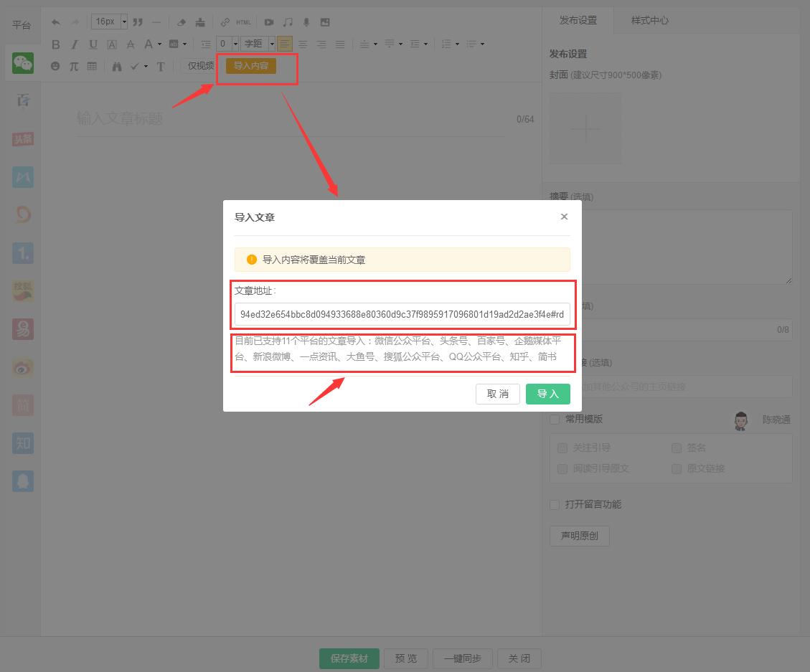Insert a formula with the π icon
Viewport: 810px width, 672px height.
pos(73,66)
